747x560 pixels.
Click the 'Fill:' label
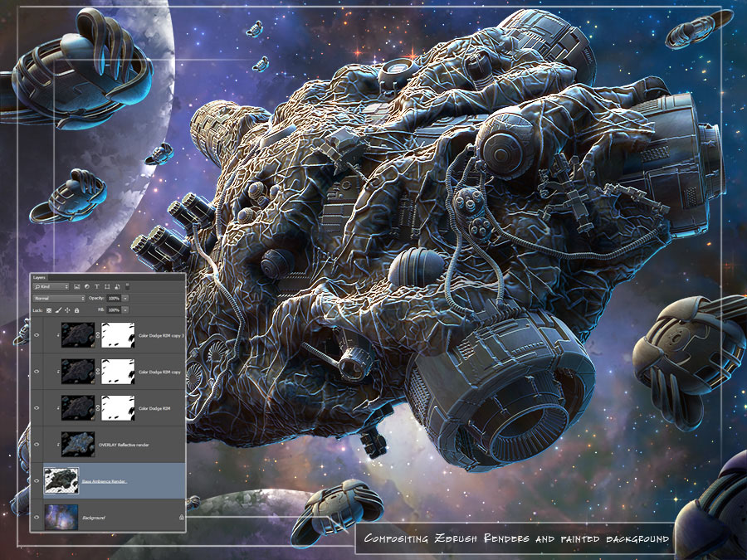click(x=101, y=309)
